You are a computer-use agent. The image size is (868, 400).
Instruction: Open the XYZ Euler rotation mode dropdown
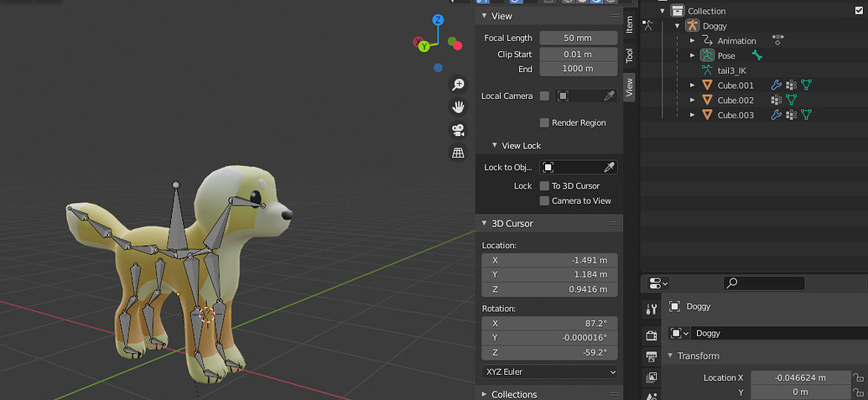(549, 371)
